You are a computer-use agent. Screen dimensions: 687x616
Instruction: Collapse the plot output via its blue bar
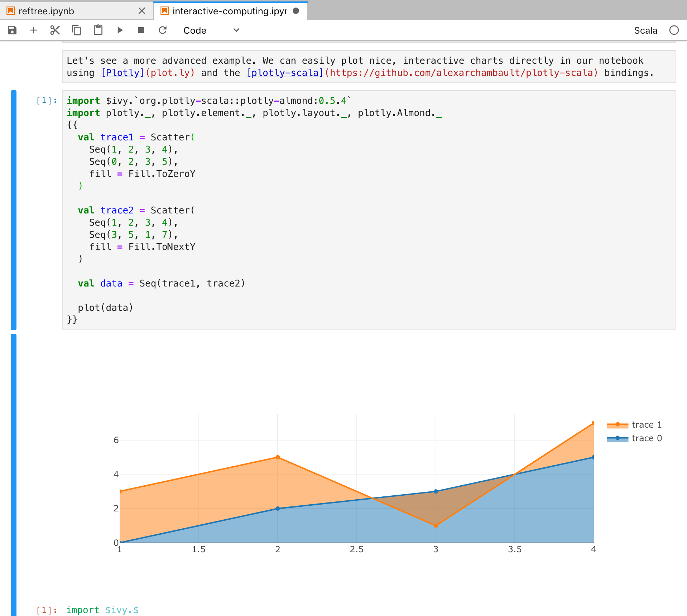[x=14, y=466]
